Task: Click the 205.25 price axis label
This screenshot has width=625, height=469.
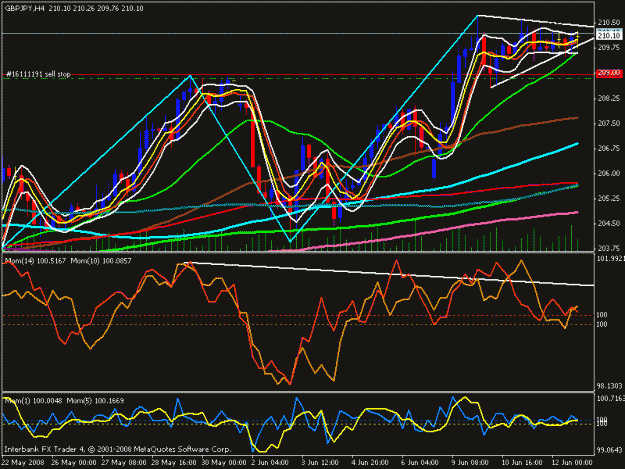Action: pos(609,198)
